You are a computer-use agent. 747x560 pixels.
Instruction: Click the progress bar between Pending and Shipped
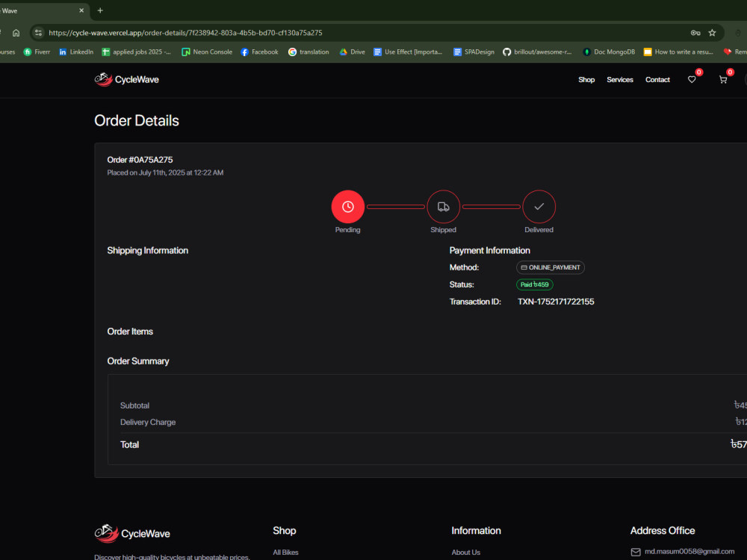(x=395, y=207)
